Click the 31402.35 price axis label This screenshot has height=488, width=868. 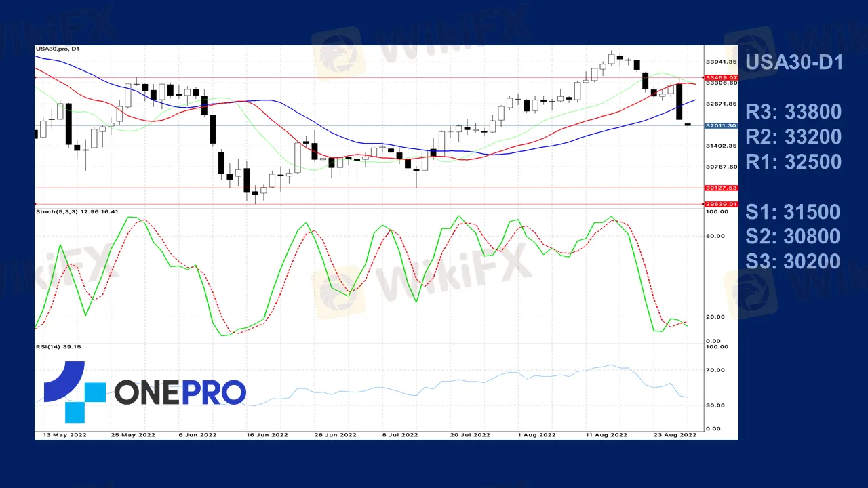[x=720, y=146]
